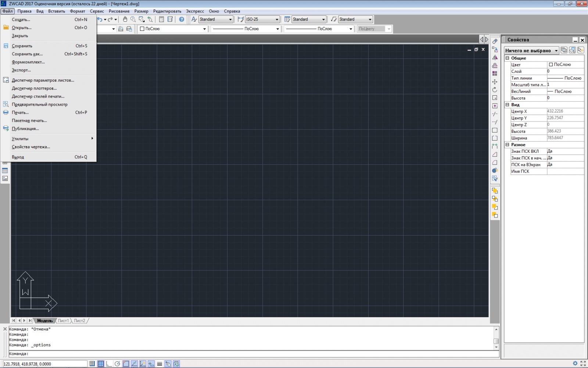Click the Undo arrow icon
This screenshot has height=368, width=588.
tap(100, 20)
